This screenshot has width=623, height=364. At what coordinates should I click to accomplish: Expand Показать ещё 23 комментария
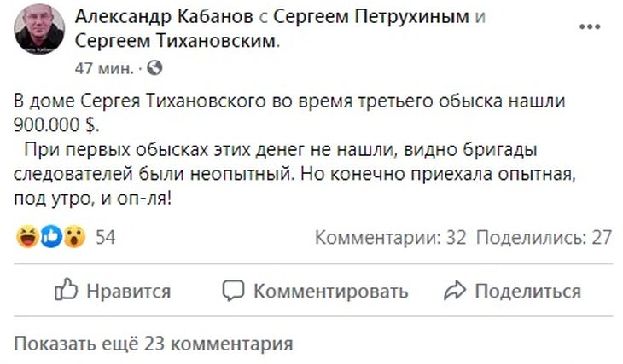[x=154, y=344]
